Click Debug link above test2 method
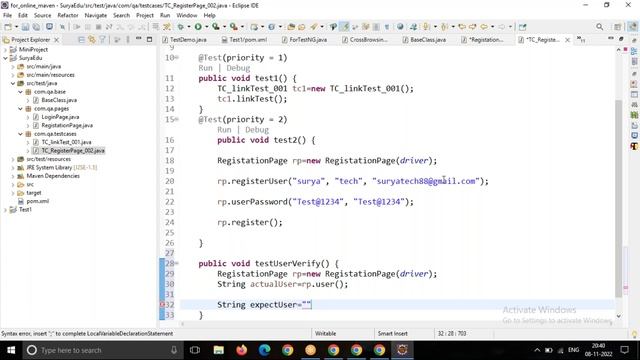 coord(257,130)
